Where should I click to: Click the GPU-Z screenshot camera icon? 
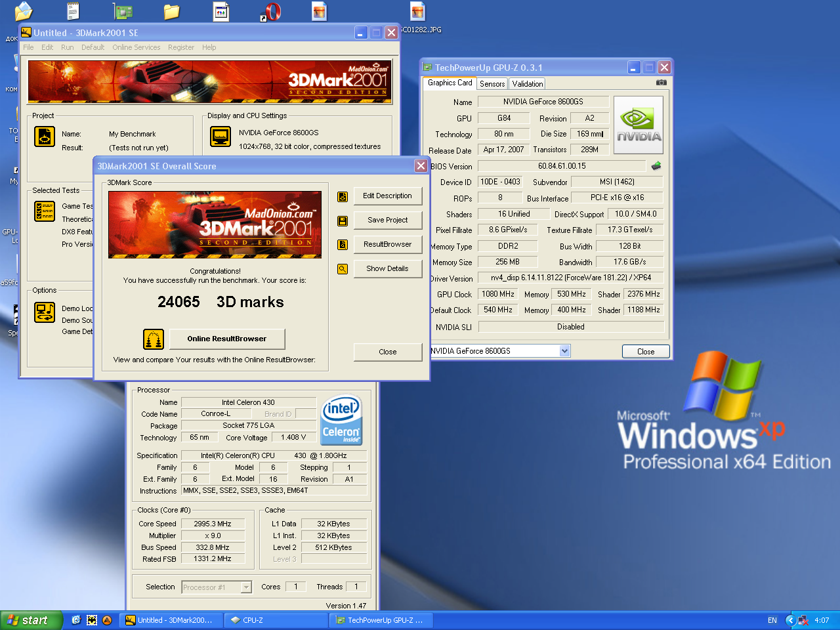click(661, 83)
